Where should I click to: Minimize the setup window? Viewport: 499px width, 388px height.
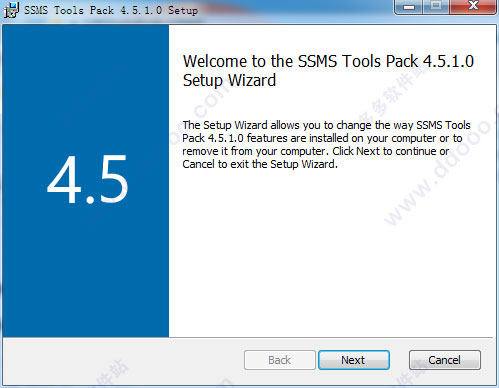coord(409,7)
